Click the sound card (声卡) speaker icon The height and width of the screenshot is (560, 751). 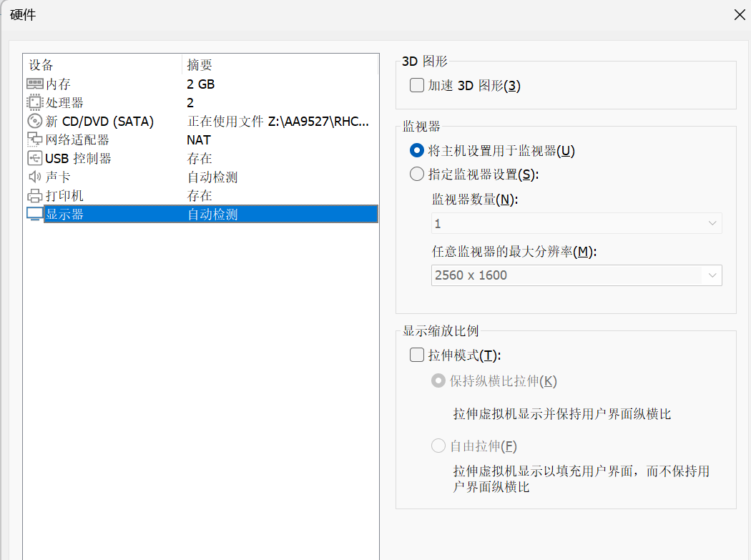tap(34, 177)
